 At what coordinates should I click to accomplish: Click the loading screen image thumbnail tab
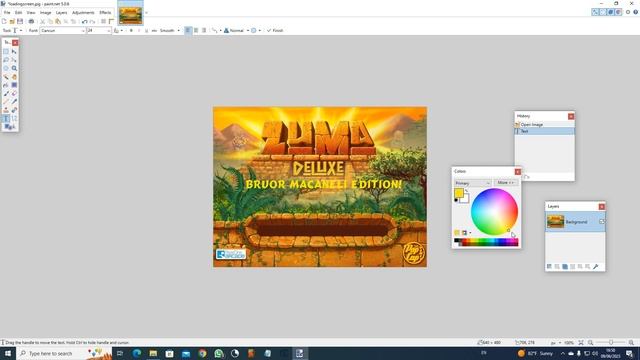tap(131, 13)
